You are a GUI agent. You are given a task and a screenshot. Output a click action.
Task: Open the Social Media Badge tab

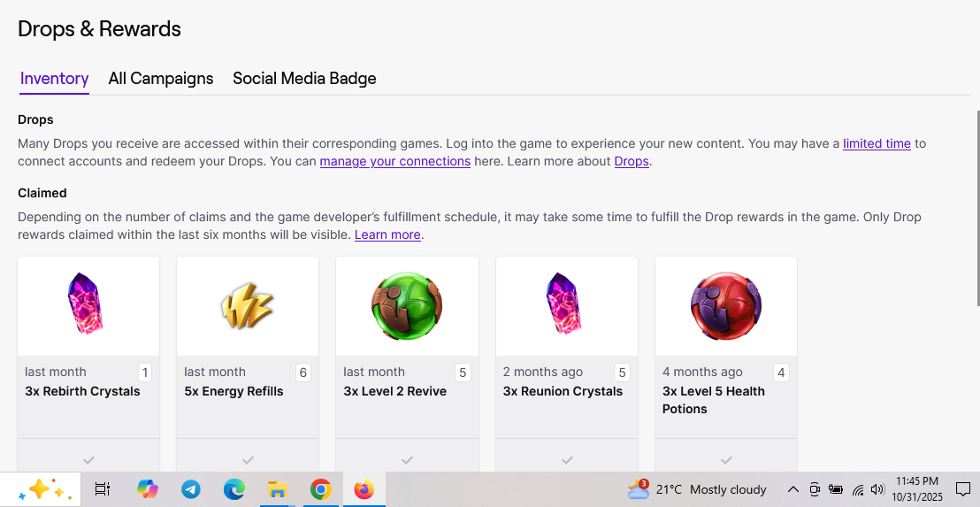[x=304, y=79]
